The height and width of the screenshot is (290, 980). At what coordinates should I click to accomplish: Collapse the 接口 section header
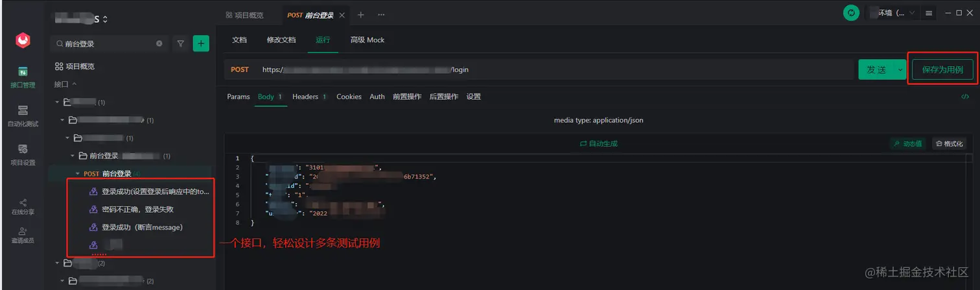[65, 84]
